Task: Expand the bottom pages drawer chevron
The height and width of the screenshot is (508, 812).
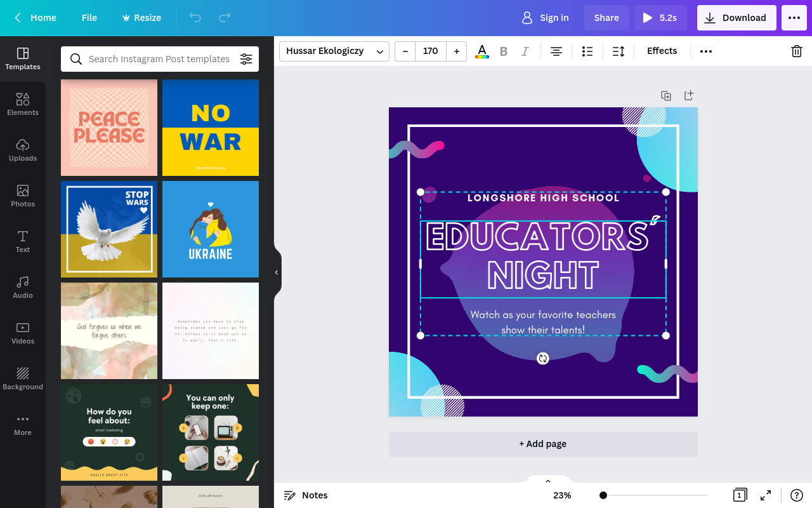Action: pyautogui.click(x=548, y=481)
